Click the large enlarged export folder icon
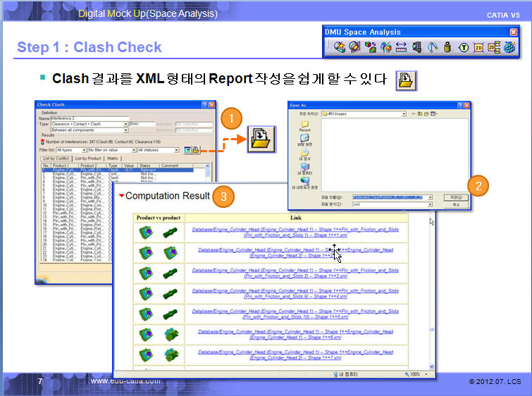The image size is (532, 396). click(x=260, y=139)
